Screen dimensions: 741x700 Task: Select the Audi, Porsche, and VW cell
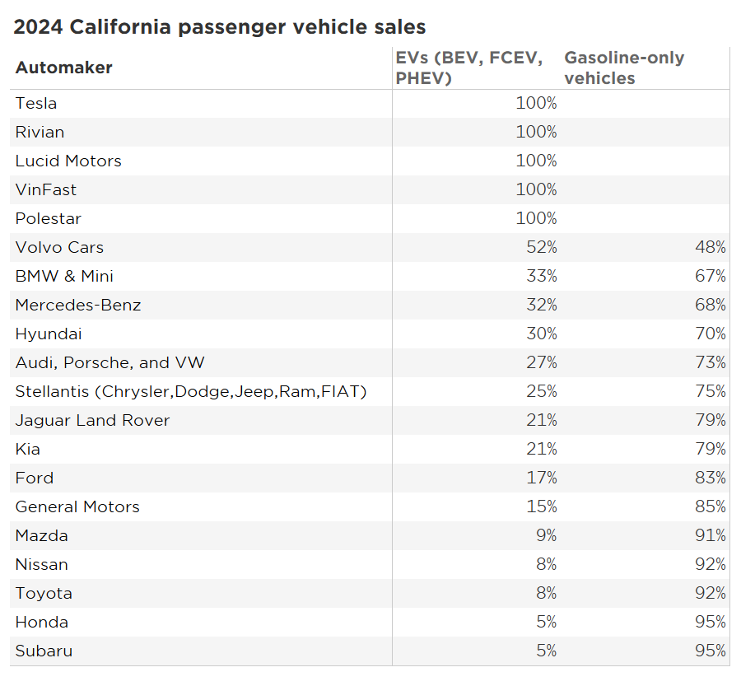click(110, 362)
